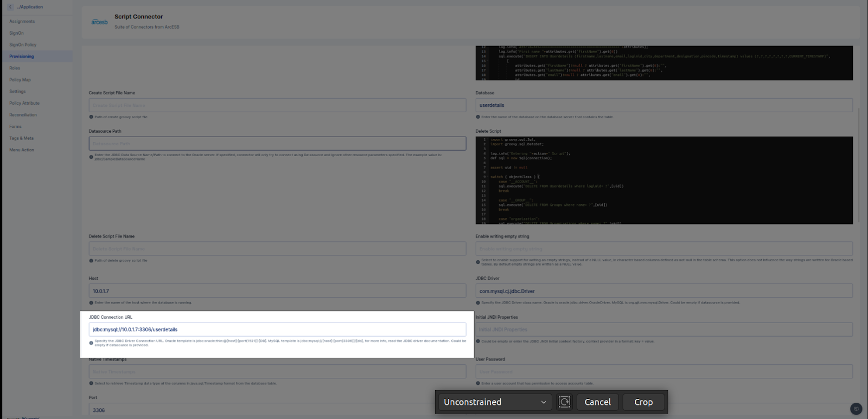Cancel the crop operation

[x=597, y=402]
